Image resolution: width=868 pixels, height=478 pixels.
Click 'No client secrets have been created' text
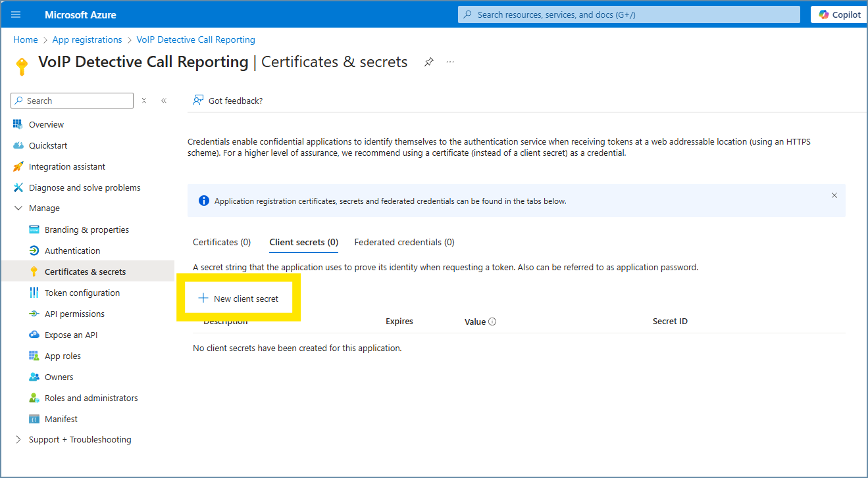point(297,348)
